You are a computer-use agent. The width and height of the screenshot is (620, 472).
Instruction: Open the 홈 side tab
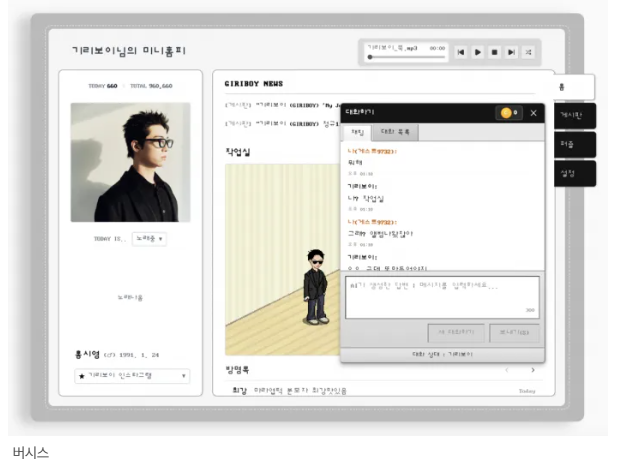[x=573, y=87]
